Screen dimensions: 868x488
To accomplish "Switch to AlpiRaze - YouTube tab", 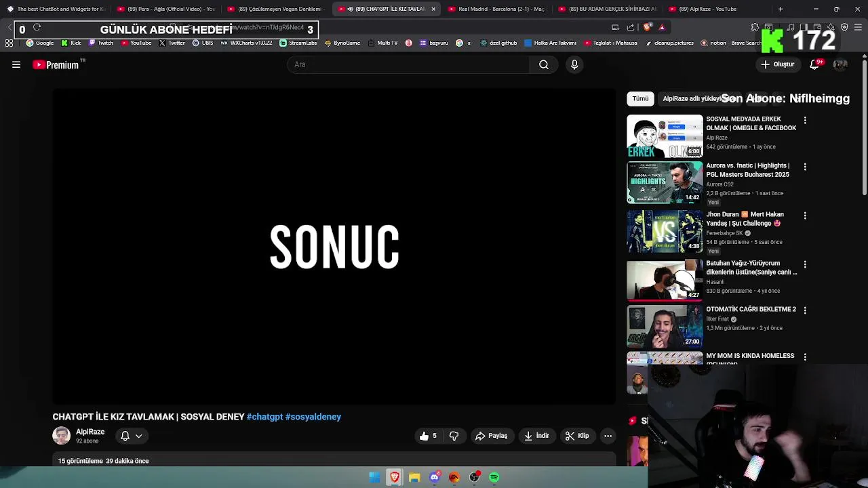I will click(717, 9).
